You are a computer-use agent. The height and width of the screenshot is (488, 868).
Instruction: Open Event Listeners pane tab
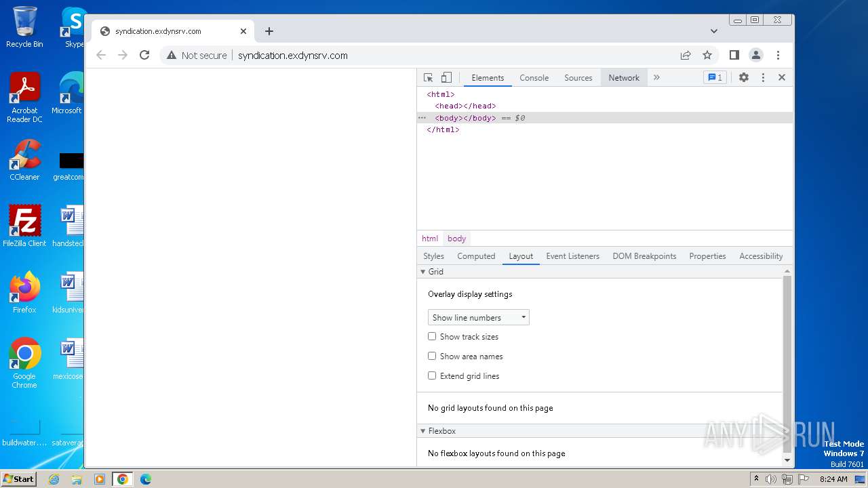click(x=572, y=256)
